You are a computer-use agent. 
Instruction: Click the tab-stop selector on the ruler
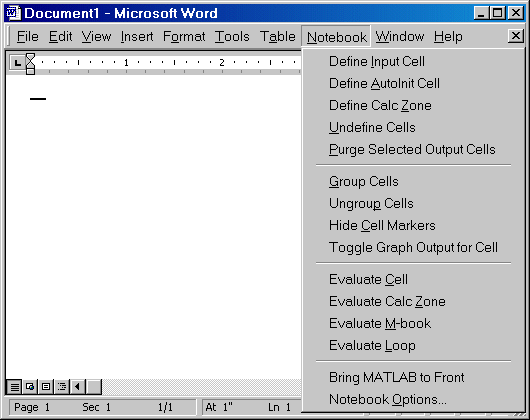(x=17, y=63)
